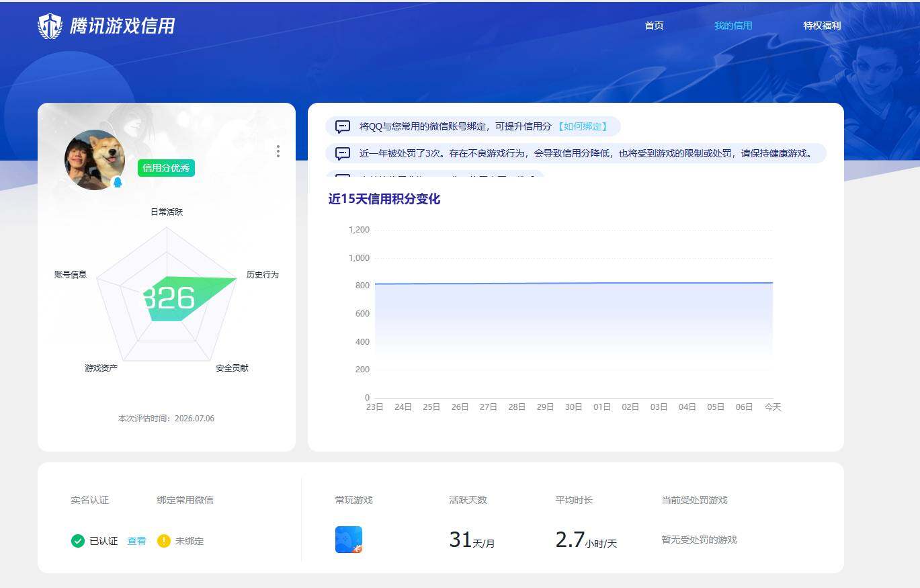The height and width of the screenshot is (588, 920).
Task: Click the yellow warning icon for 未绑定
Action: pyautogui.click(x=164, y=541)
